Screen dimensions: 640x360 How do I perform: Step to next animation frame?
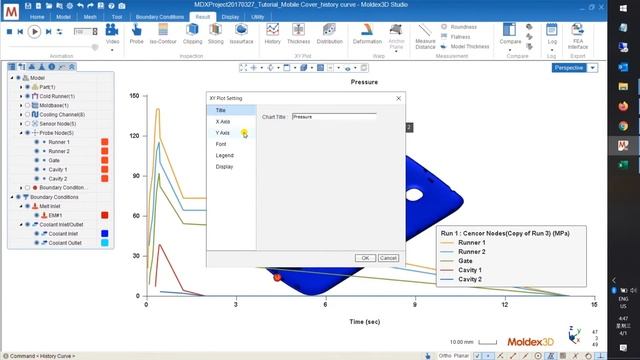coord(49,31)
